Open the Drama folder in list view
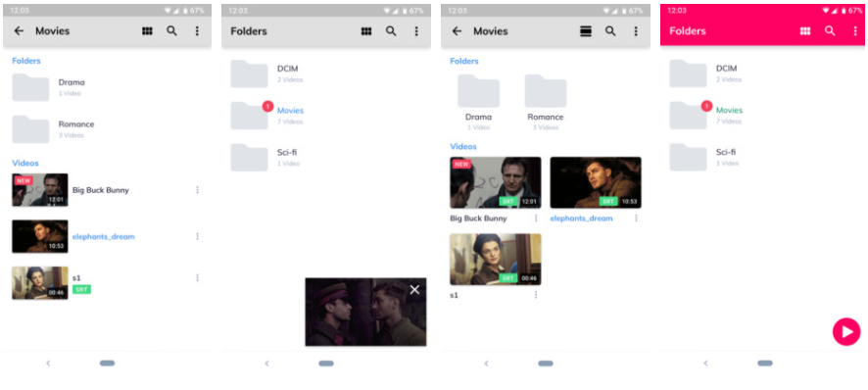This screenshot has height=390, width=868. (49, 87)
